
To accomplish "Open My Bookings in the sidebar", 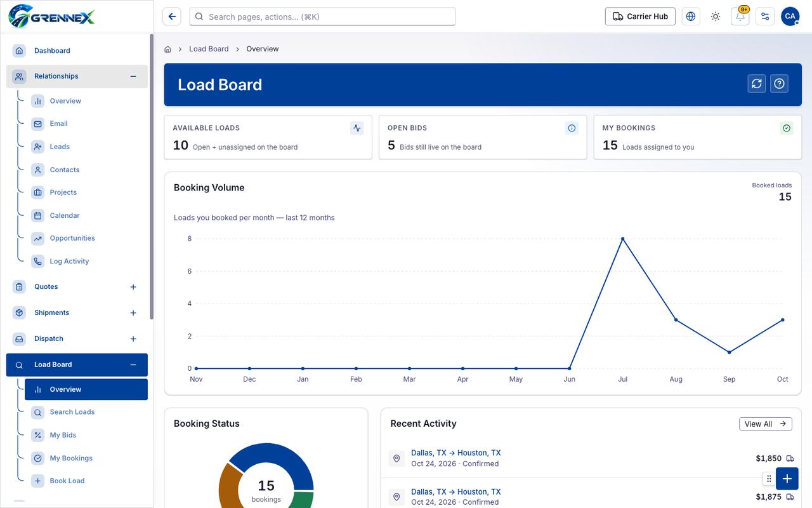I will pyautogui.click(x=86, y=458).
